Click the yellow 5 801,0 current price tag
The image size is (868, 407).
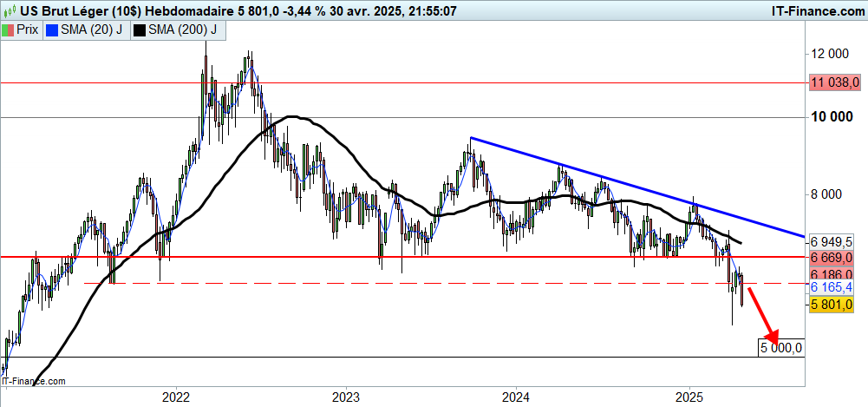[x=833, y=305]
